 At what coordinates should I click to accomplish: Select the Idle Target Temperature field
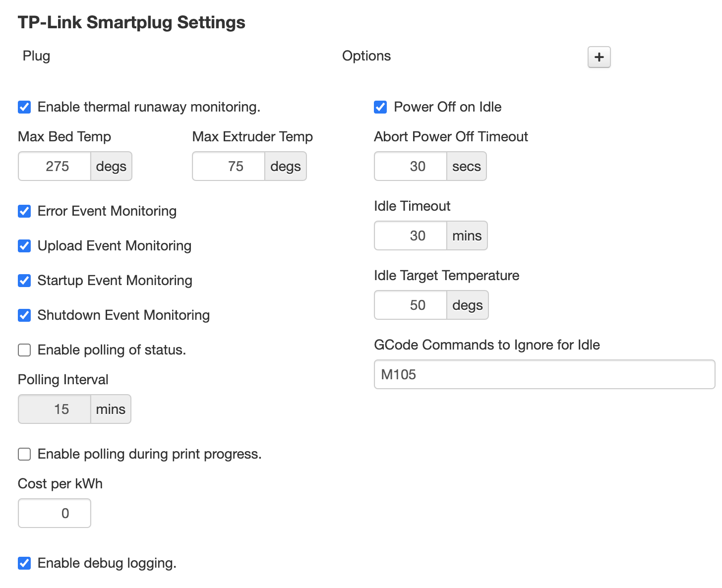pyautogui.click(x=410, y=305)
